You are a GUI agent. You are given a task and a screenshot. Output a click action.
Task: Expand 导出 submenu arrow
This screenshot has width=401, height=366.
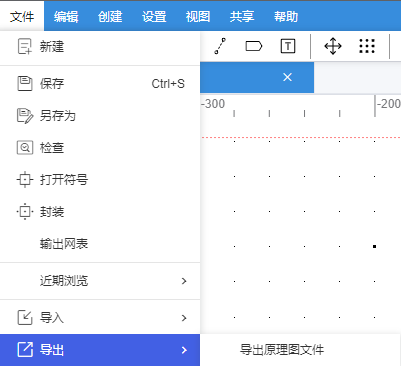click(x=184, y=350)
